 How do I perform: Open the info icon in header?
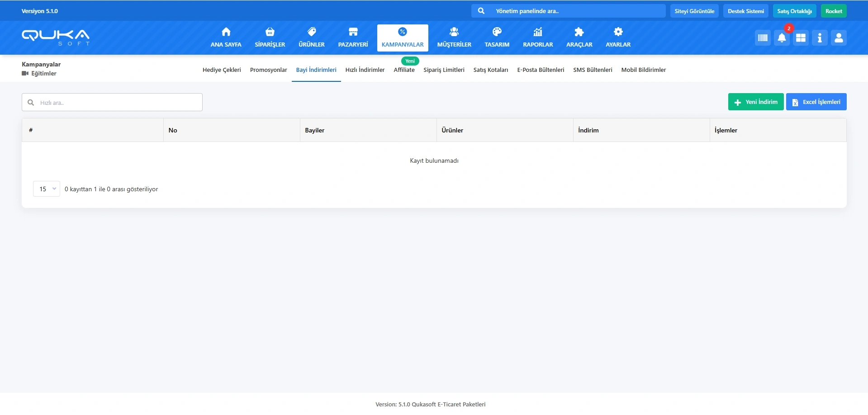[x=820, y=38]
